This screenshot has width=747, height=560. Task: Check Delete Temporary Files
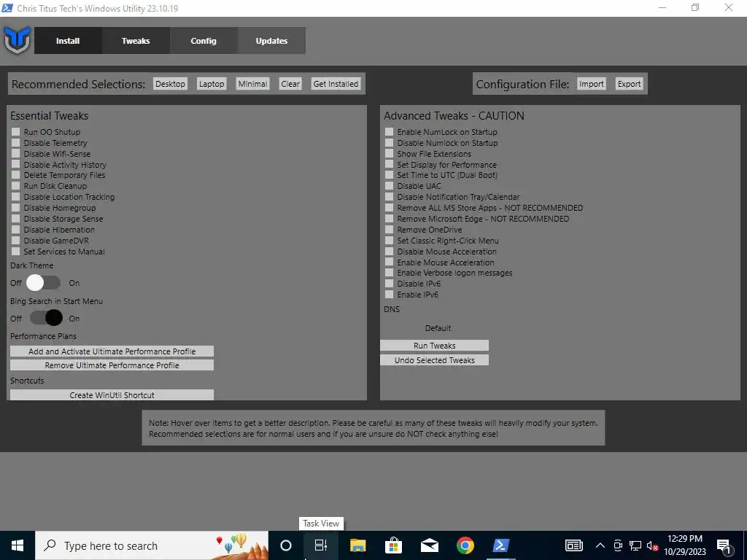click(16, 175)
